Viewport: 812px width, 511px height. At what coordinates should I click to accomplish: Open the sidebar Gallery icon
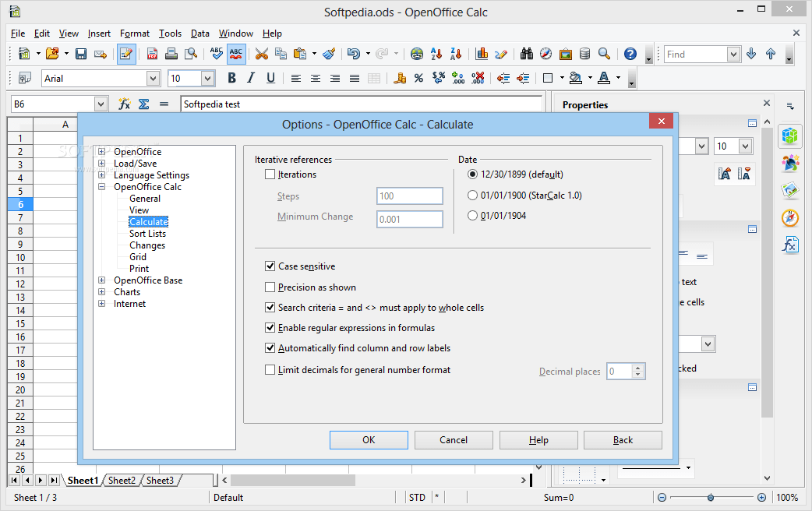[789, 190]
